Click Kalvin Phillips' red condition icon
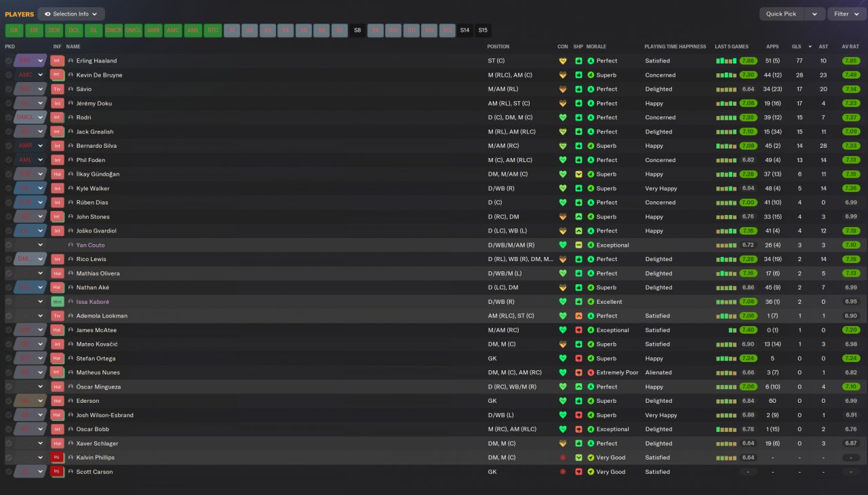This screenshot has height=495, width=868. pos(562,458)
